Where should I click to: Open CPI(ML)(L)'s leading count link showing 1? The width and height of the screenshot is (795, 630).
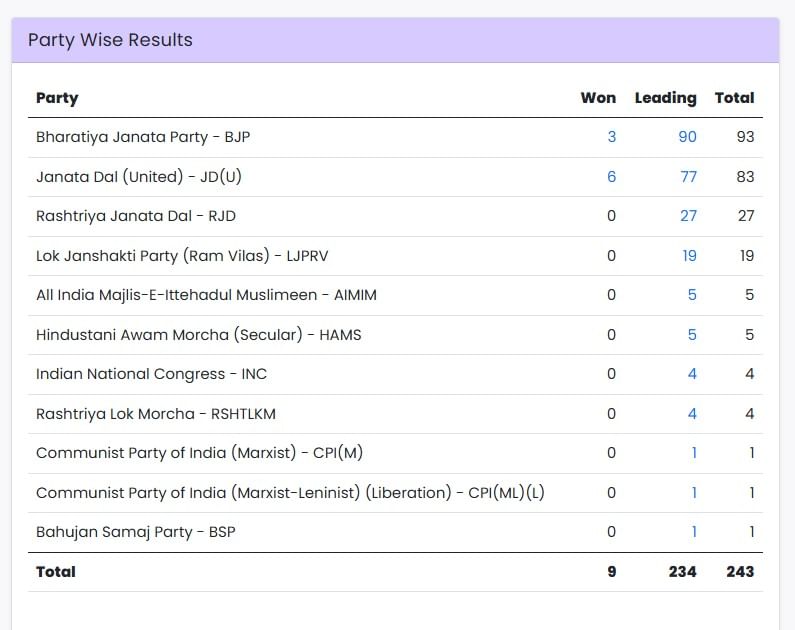click(x=694, y=493)
